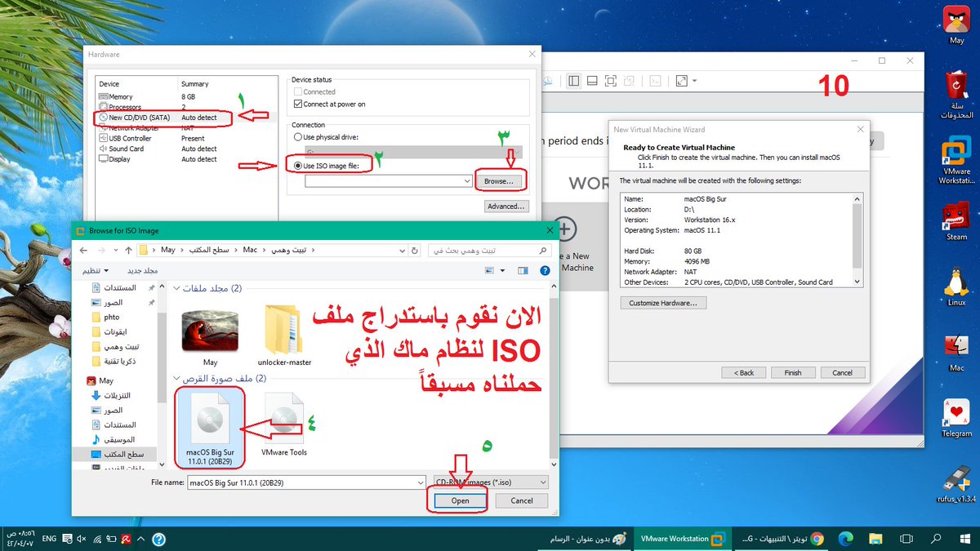Select May user node in sidebar
980x551 pixels.
100,380
